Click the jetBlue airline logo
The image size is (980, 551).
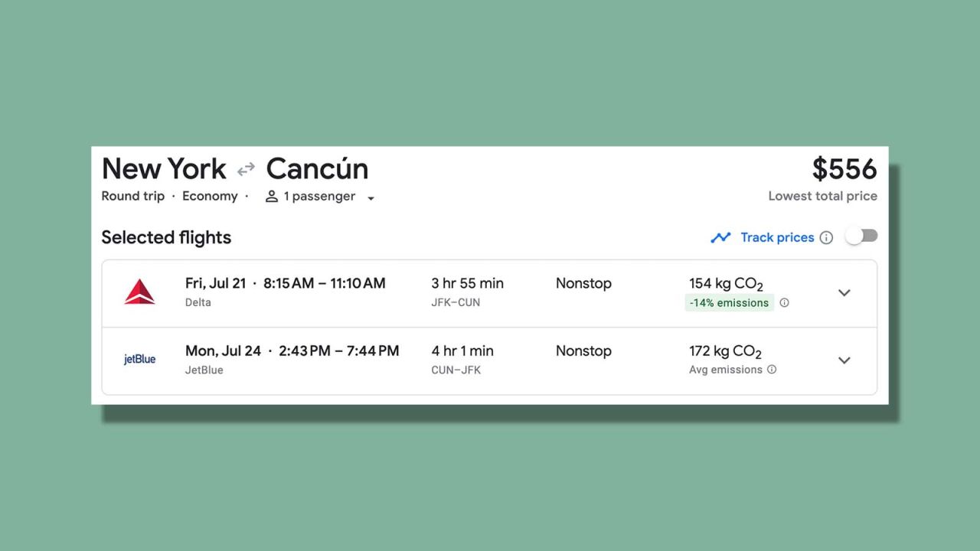139,359
